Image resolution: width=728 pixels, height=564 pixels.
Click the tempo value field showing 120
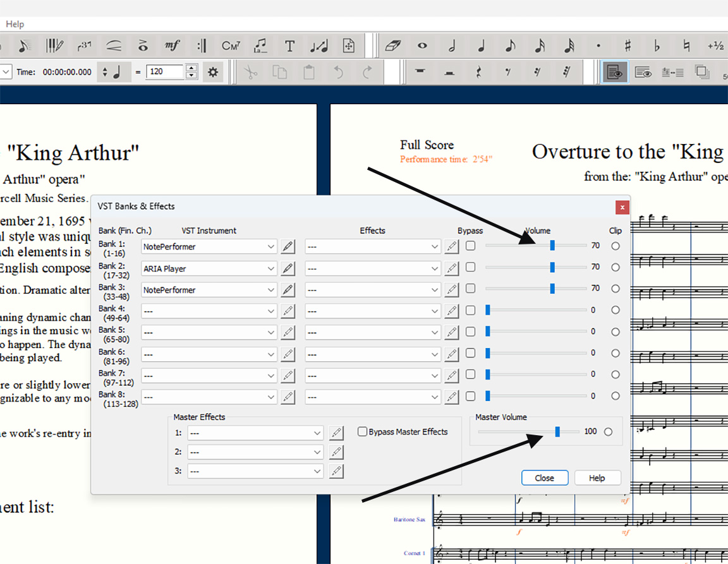(165, 72)
